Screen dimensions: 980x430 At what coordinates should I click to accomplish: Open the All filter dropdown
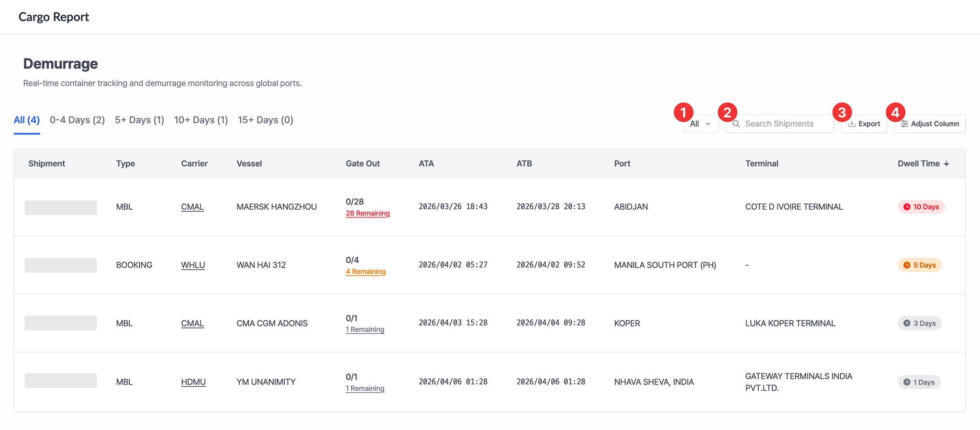click(701, 124)
